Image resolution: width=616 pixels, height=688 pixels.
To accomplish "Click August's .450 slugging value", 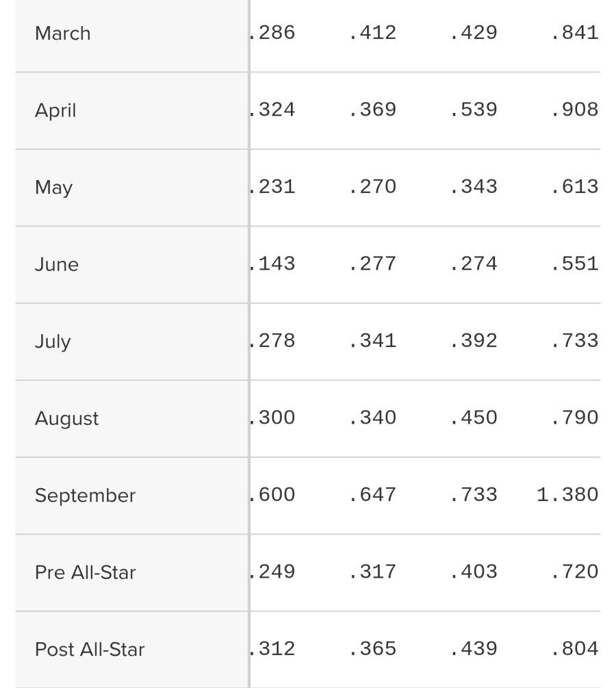I will coord(474,418).
